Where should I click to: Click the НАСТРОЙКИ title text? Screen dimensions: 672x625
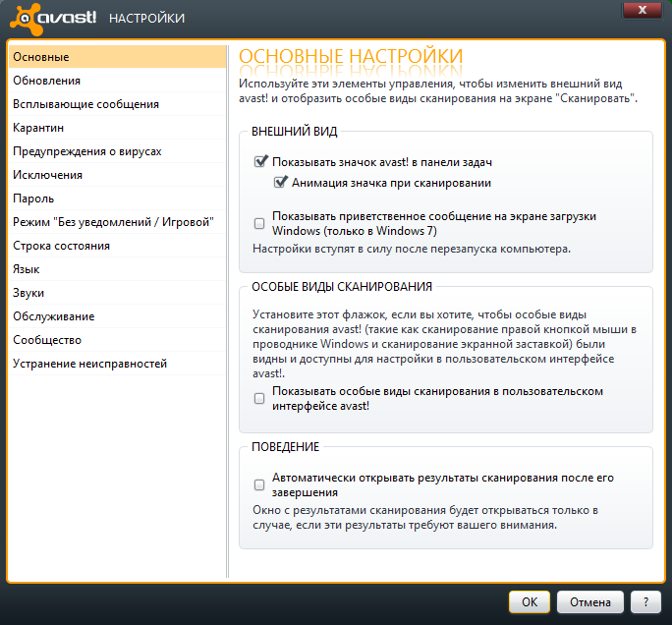pyautogui.click(x=146, y=18)
